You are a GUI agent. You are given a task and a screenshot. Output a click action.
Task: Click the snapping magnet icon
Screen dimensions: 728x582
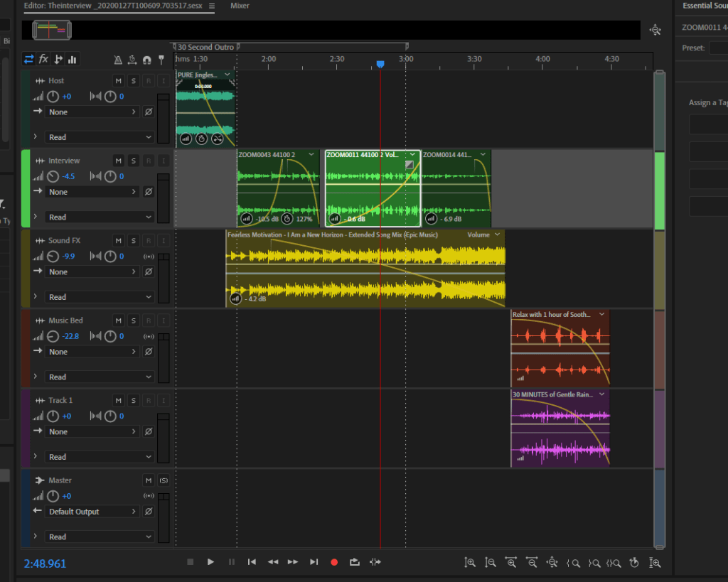coord(146,60)
